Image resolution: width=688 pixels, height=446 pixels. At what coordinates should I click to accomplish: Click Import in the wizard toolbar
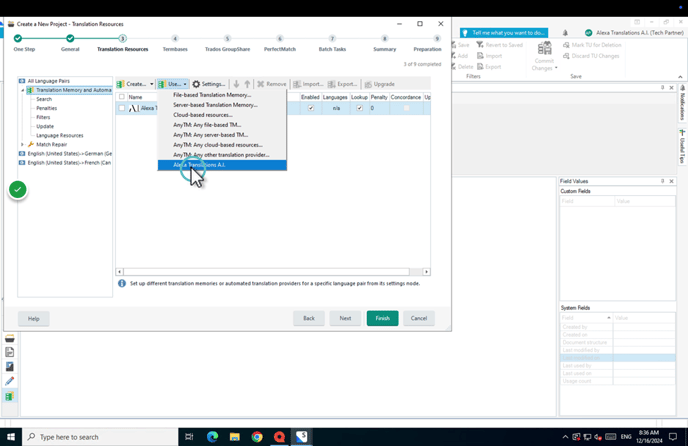point(308,84)
